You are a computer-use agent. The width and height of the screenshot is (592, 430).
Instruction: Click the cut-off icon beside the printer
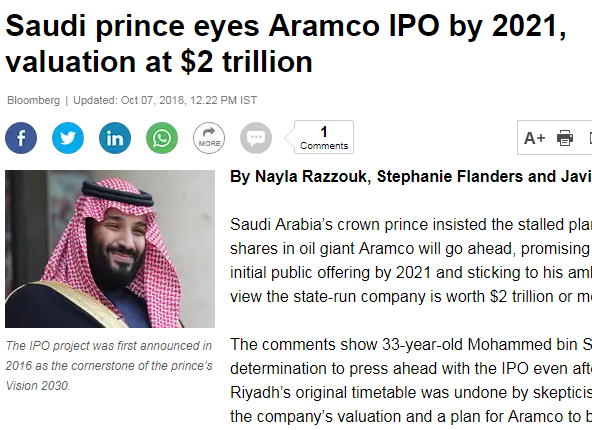tap(590, 138)
